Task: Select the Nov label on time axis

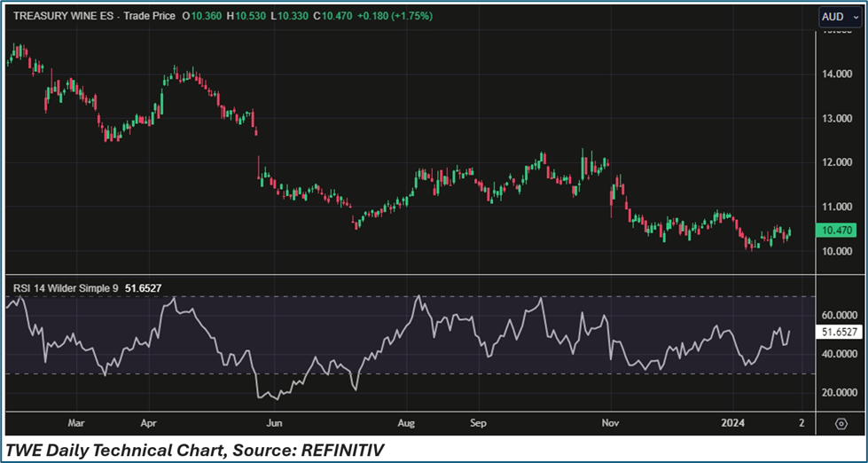Action: tap(611, 424)
